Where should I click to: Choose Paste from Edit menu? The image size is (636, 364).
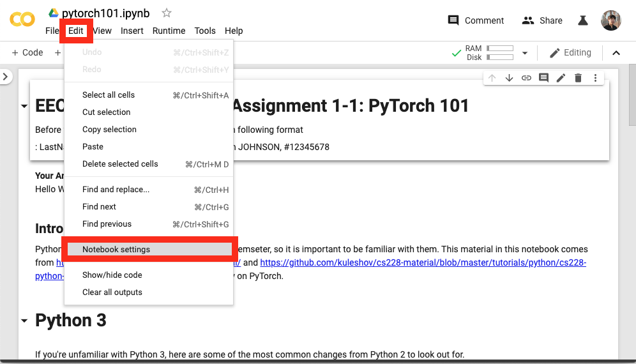coord(149,146)
